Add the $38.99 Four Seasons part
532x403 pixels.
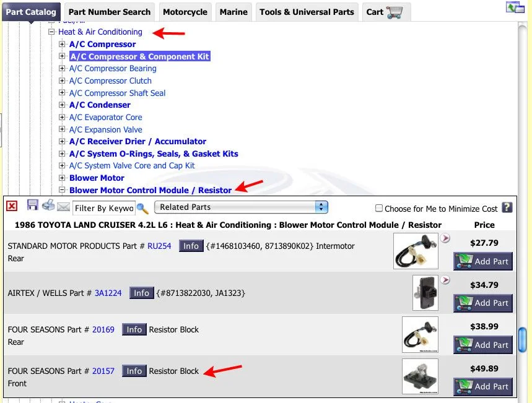tap(483, 345)
